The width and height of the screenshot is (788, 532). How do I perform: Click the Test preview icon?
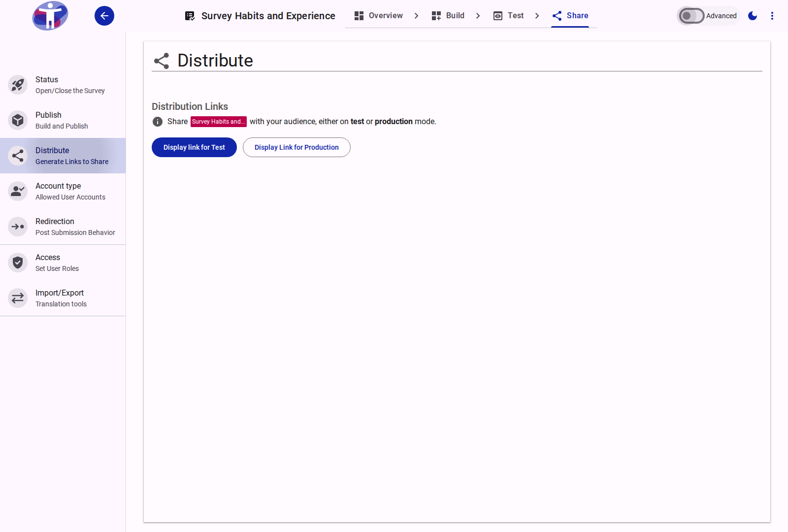pos(498,16)
